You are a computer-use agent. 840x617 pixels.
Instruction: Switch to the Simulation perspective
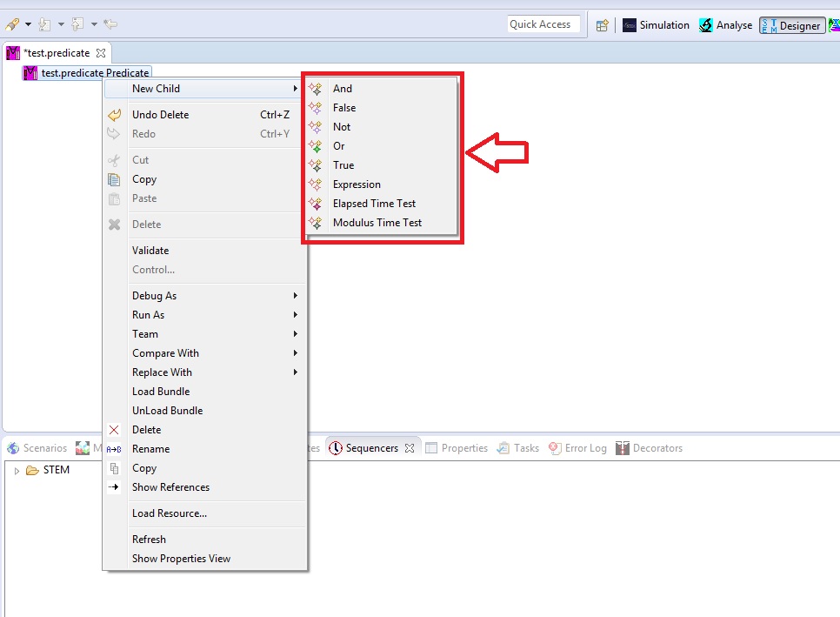click(x=656, y=25)
